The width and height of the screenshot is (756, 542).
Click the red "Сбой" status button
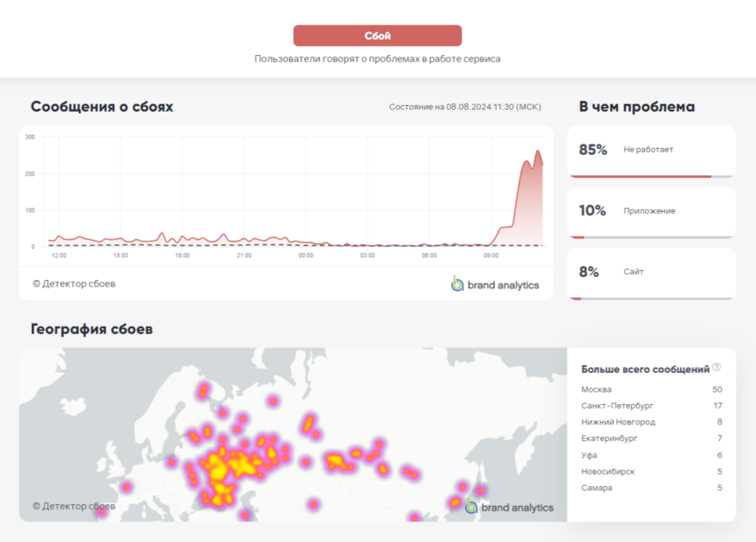pyautogui.click(x=378, y=36)
